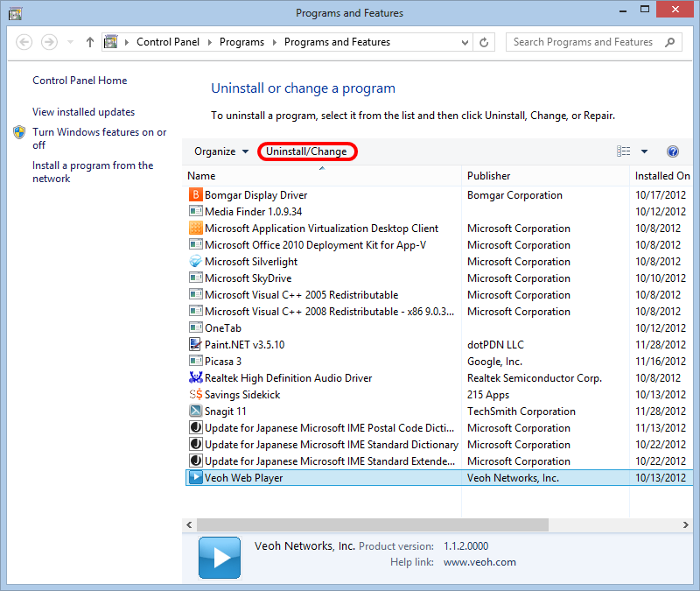The height and width of the screenshot is (591, 700).
Task: Click the Office 2010 Deployment Kit icon
Action: tap(195, 244)
